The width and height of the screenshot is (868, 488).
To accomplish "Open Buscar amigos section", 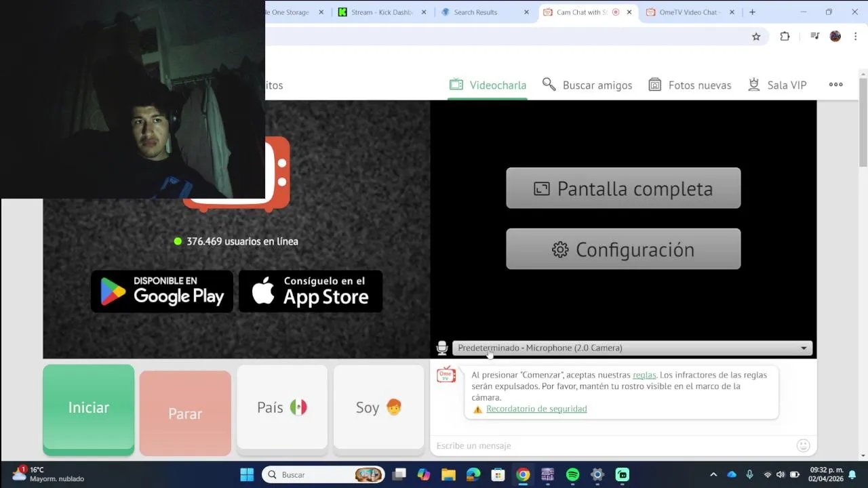I will [x=587, y=85].
